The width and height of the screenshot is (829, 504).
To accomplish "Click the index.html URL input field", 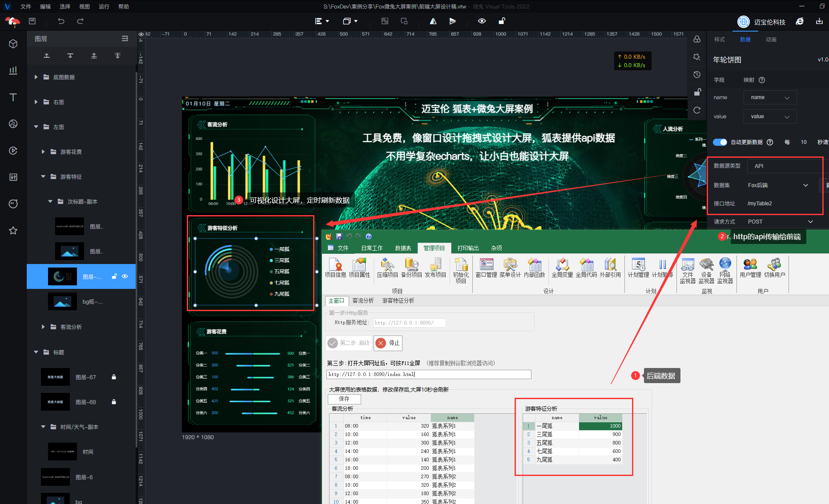I will point(429,374).
